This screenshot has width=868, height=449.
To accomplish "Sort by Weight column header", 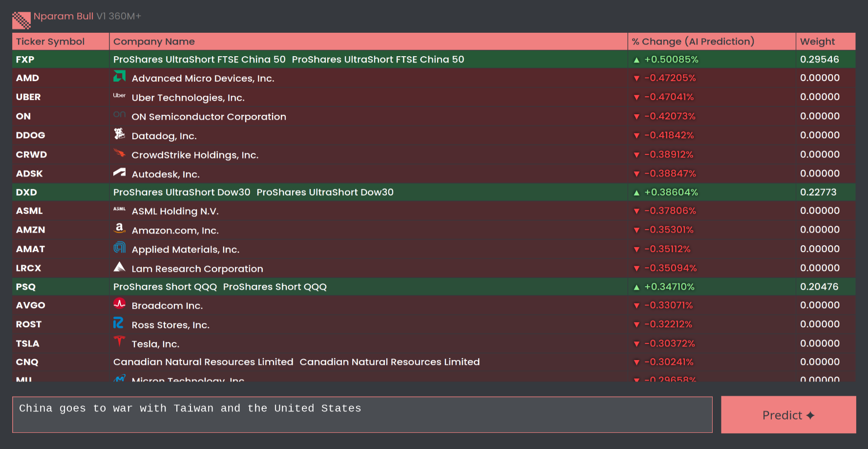I will tap(826, 42).
